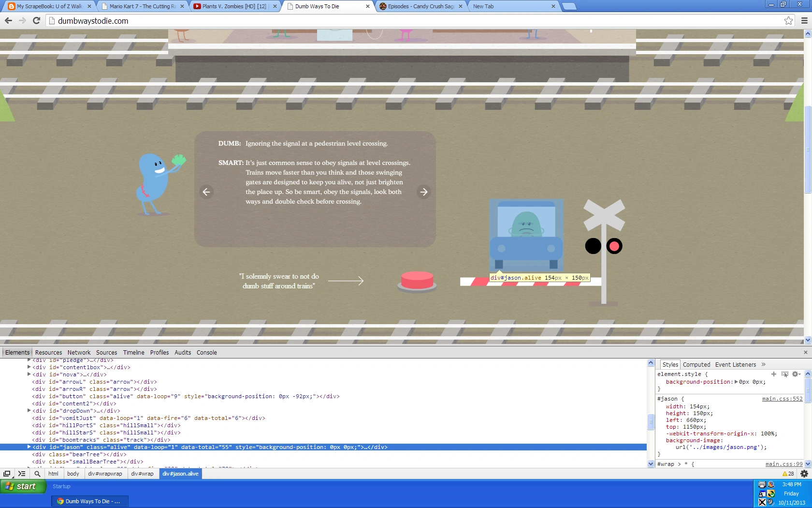Click the page vertical scrollbar thumb
This screenshot has width=812, height=508.
point(808,150)
